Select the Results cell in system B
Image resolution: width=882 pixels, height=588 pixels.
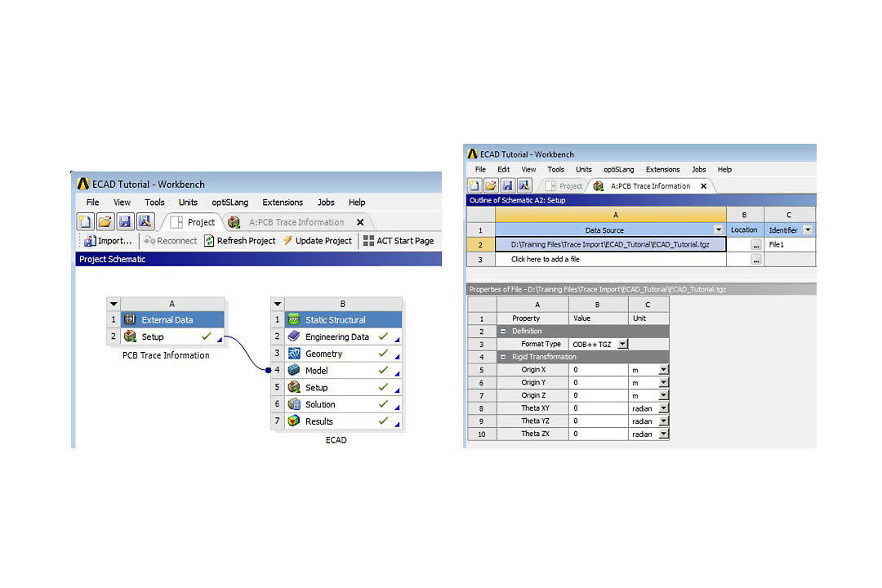point(344,421)
